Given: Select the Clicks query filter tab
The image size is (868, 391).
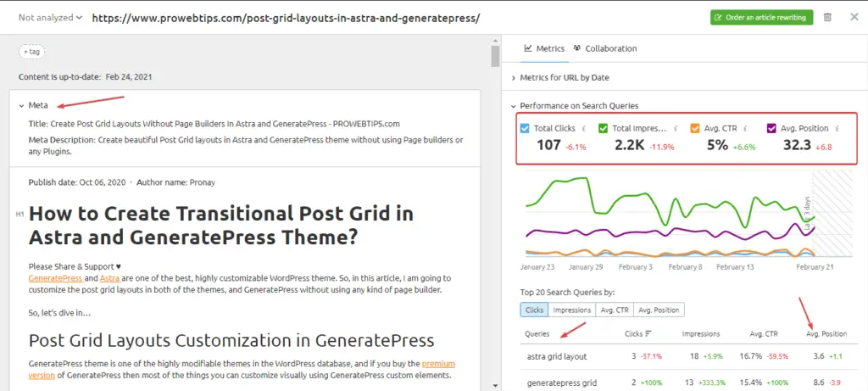Looking at the screenshot, I should [x=534, y=310].
